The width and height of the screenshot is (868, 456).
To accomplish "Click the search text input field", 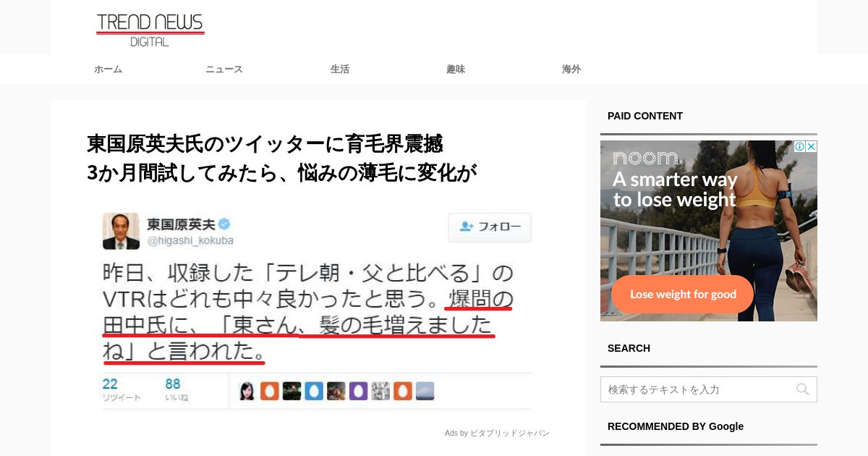I will (709, 389).
